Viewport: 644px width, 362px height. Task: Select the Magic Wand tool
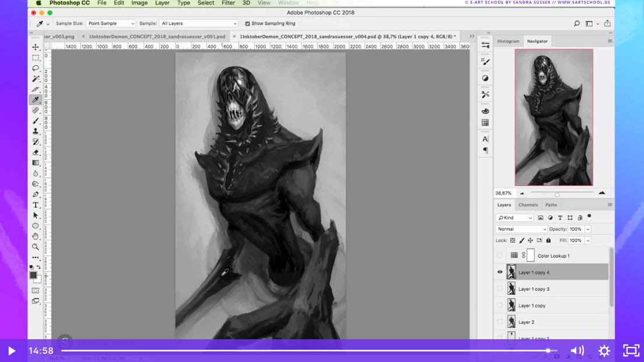click(36, 79)
